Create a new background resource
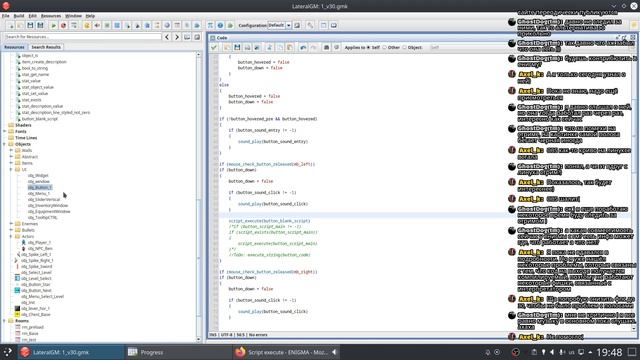640x360 pixels. [x=107, y=25]
